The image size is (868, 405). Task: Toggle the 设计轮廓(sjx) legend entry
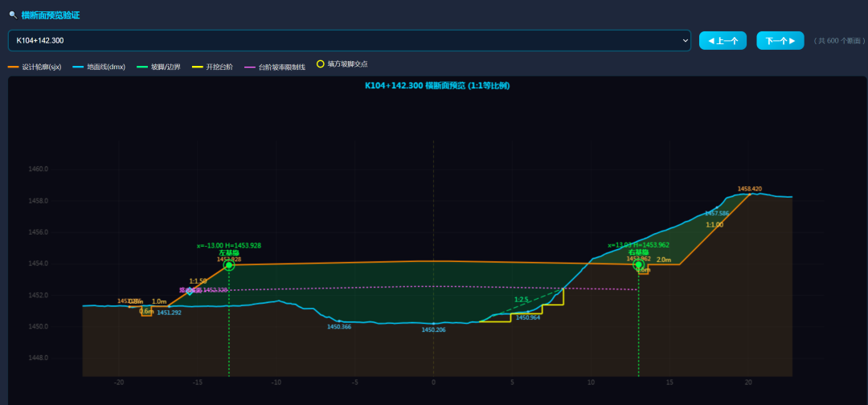tap(35, 67)
